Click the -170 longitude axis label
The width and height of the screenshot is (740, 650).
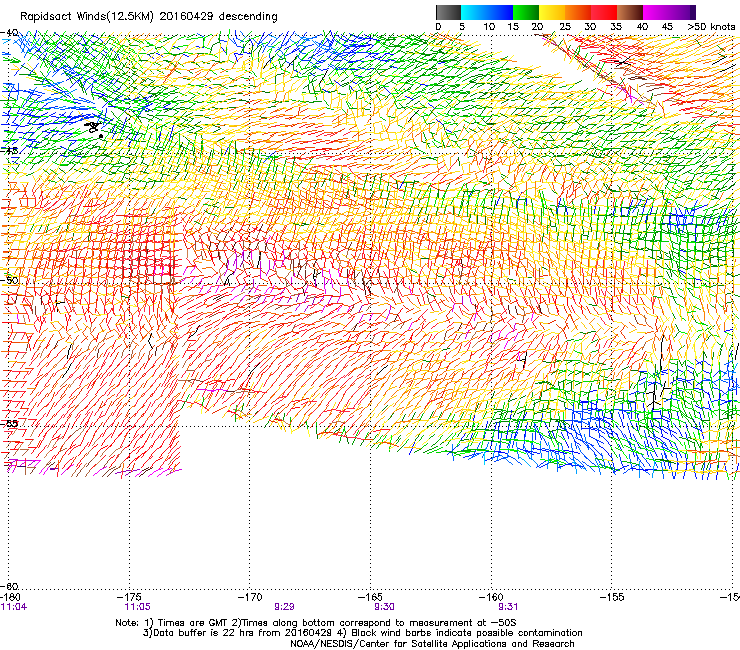pos(250,597)
